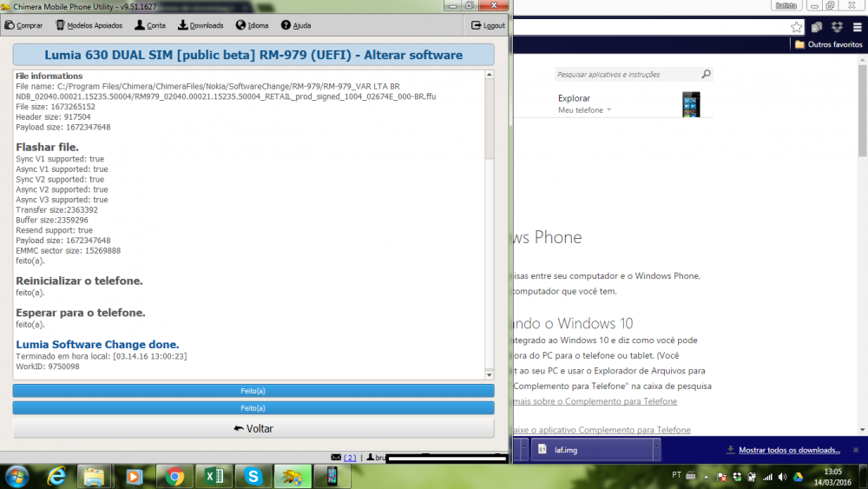Click the Dropbox tray icon
Viewport: 868px width, 489px height.
click(737, 476)
